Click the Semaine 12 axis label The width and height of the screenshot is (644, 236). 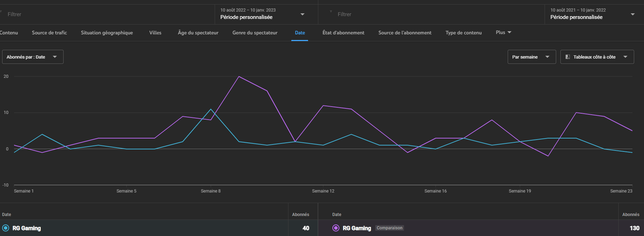click(323, 191)
